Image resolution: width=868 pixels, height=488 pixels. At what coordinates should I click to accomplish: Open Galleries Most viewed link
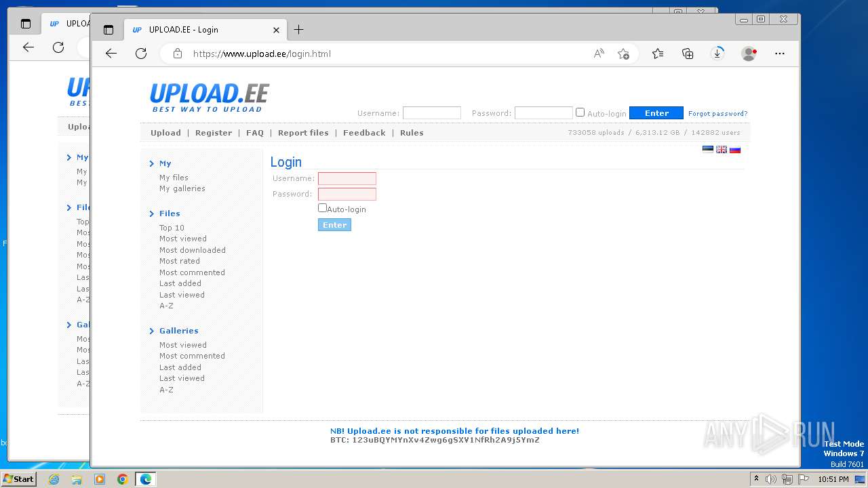(x=183, y=345)
